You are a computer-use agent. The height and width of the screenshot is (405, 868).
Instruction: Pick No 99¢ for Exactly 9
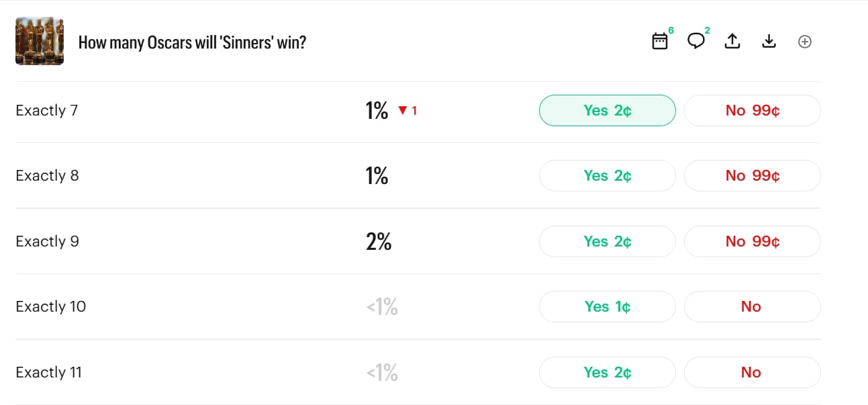752,241
